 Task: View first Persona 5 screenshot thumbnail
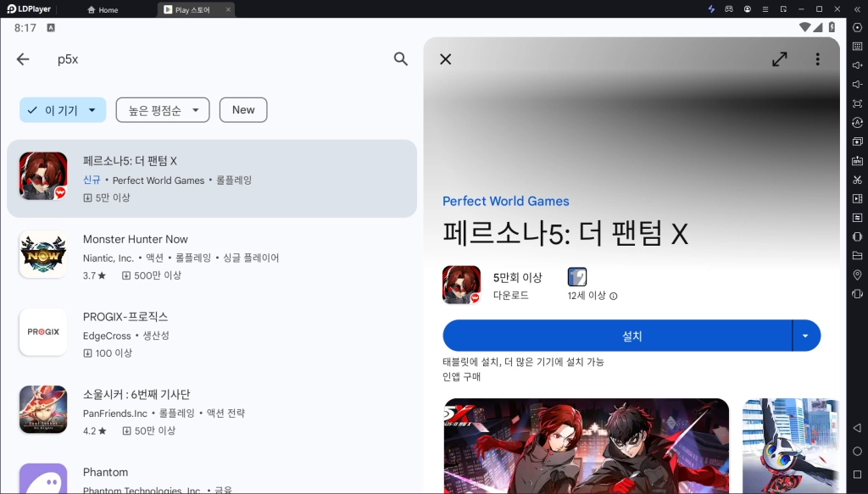587,446
